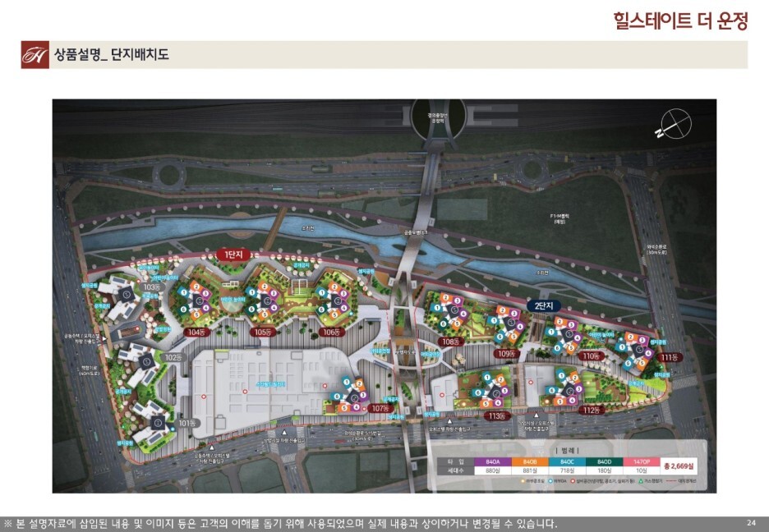Click the 108동 building label

pos(449,342)
